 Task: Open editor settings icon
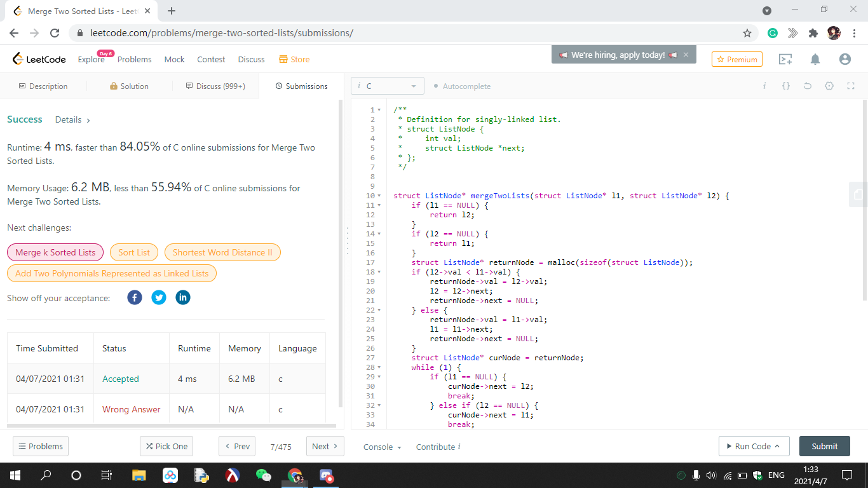click(829, 86)
